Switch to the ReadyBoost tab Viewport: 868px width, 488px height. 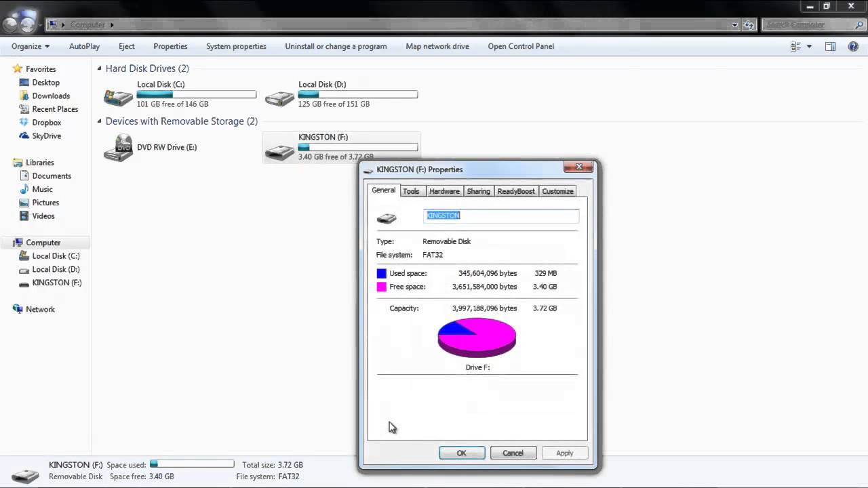click(516, 191)
